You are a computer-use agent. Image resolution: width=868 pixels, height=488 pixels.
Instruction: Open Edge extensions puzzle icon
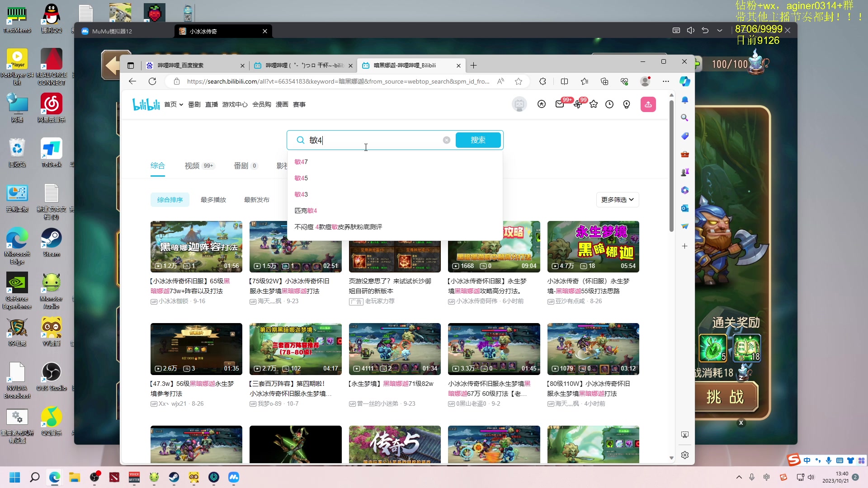pyautogui.click(x=542, y=81)
